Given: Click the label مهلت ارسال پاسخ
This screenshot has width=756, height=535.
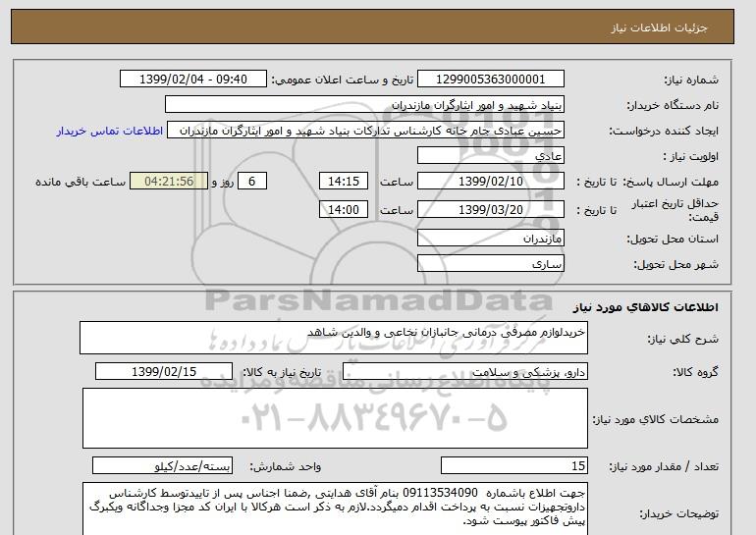Looking at the screenshot, I should [671, 183].
